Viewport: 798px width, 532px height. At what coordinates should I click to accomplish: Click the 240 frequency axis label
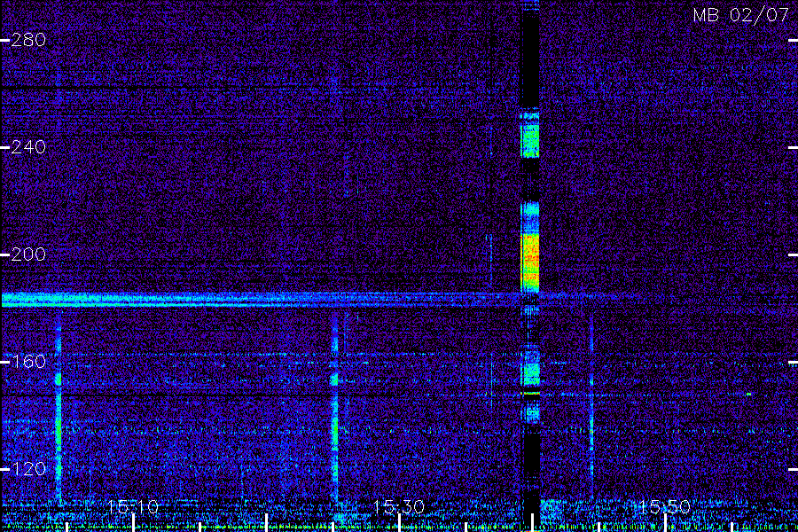[x=28, y=147]
